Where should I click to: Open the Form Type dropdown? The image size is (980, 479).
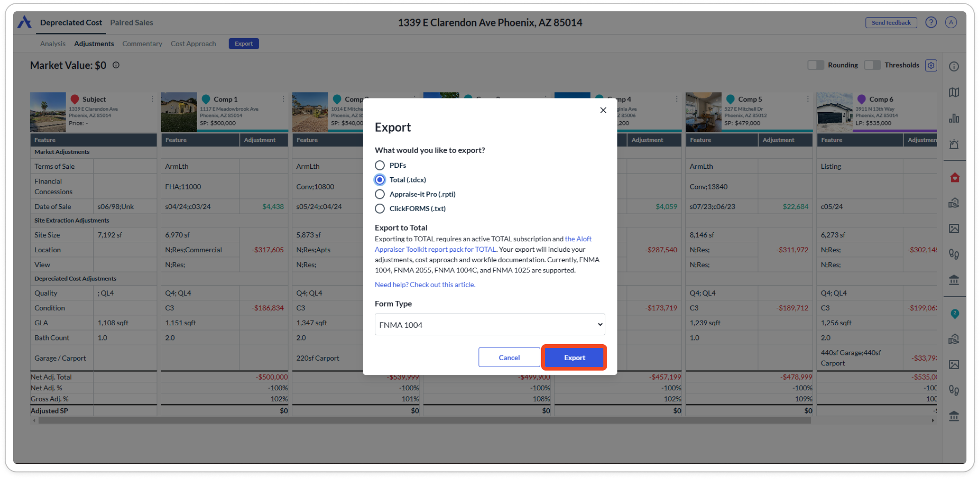click(x=490, y=324)
